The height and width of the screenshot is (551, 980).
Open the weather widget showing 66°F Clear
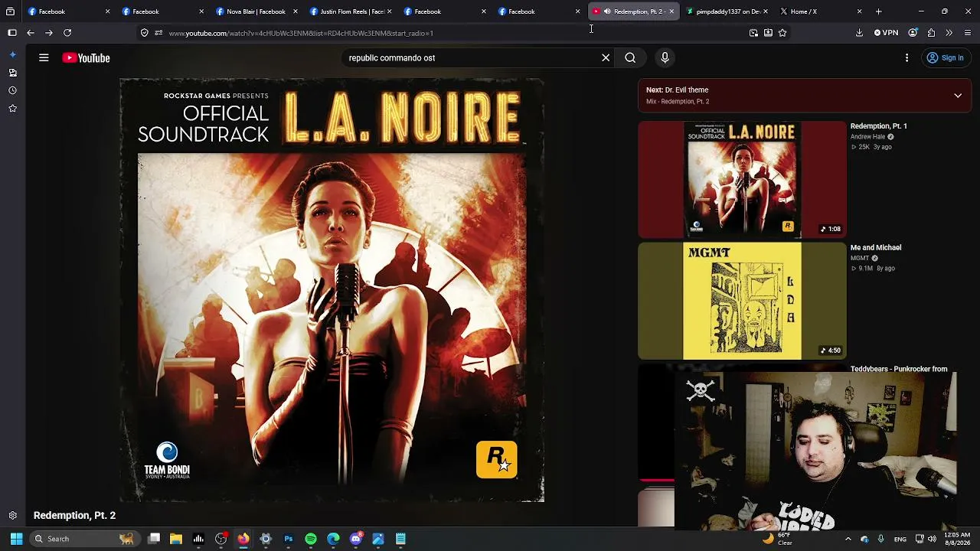779,539
